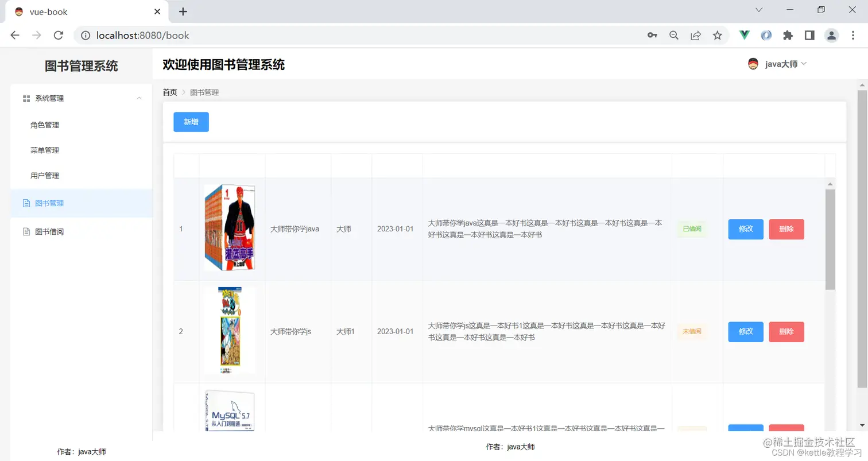The width and height of the screenshot is (868, 461).
Task: Click the document icon beside 图书管理
Action: pos(26,203)
